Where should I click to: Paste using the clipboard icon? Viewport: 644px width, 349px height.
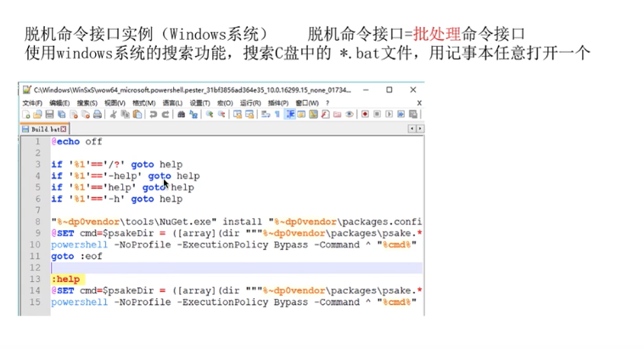coord(137,115)
